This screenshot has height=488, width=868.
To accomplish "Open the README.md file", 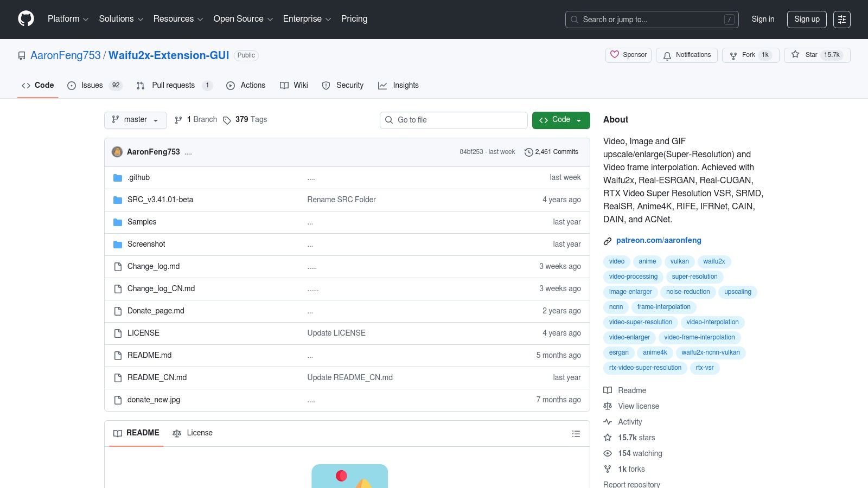I will (149, 355).
